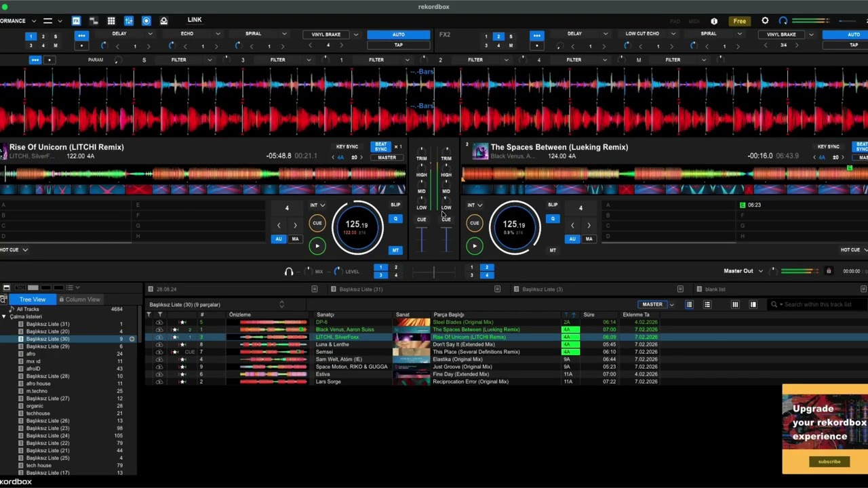The height and width of the screenshot is (488, 868).
Task: Click FX1 AUTO beat button
Action: click(398, 35)
